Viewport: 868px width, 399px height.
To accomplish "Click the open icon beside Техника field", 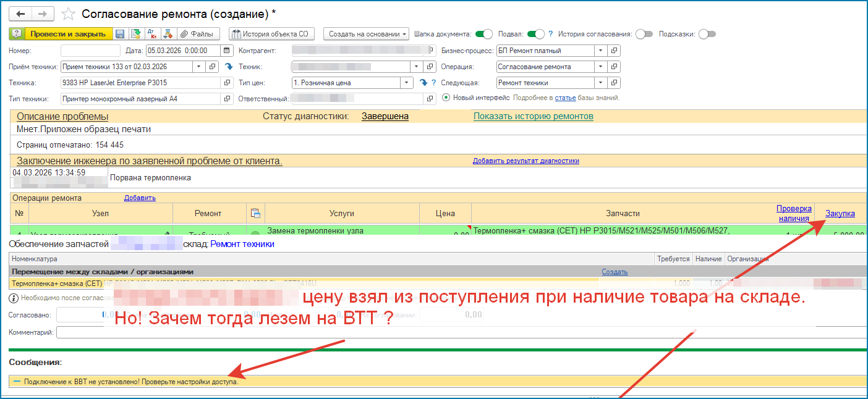I will coord(227,83).
